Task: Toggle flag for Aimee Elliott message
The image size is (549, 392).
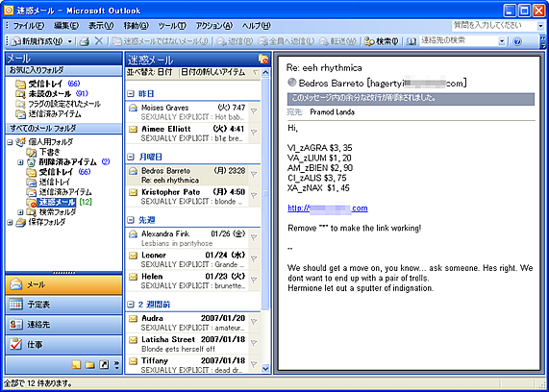Action: click(254, 133)
